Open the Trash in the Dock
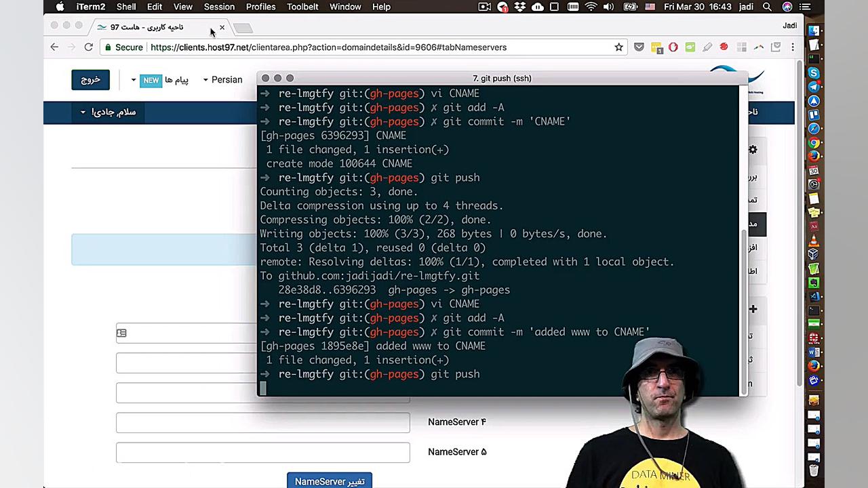Screen dimensions: 868x488 pos(814,470)
